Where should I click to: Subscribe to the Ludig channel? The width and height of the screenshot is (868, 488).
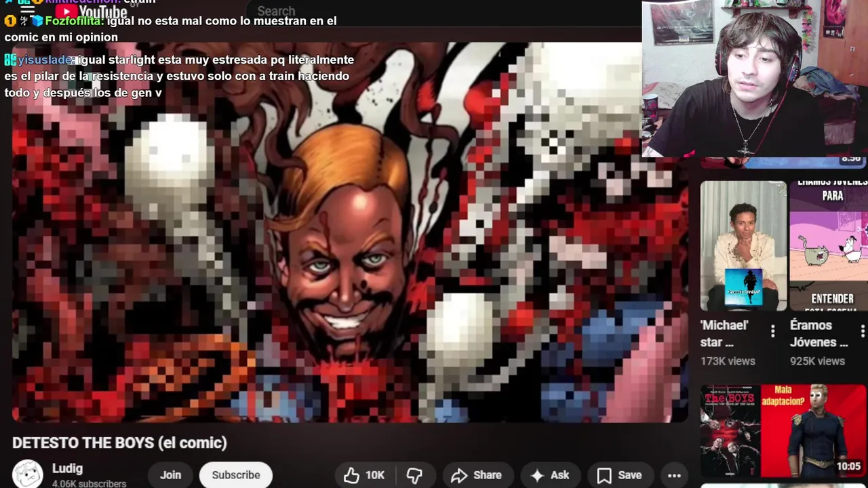[x=236, y=475]
